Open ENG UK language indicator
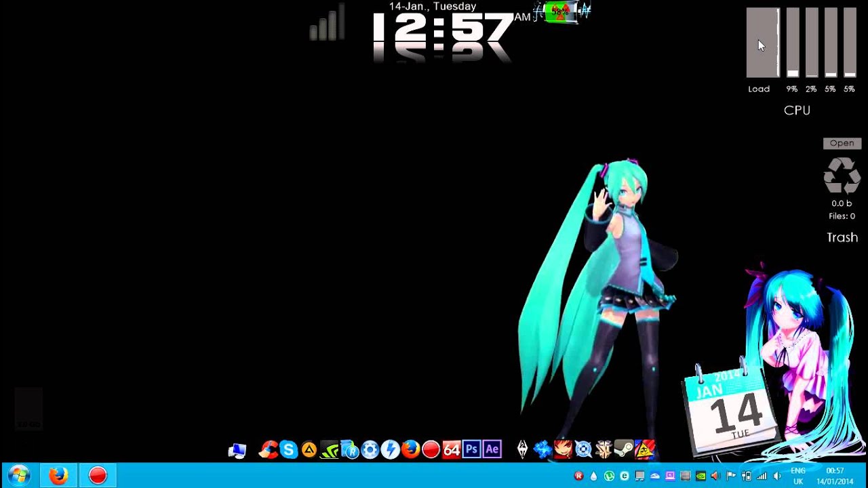Image resolution: width=868 pixels, height=488 pixels. (x=798, y=476)
